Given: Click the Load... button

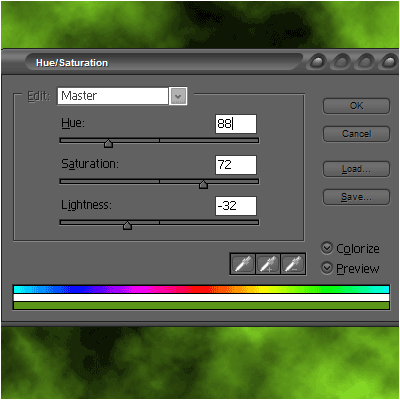Looking at the screenshot, I should tap(356, 169).
